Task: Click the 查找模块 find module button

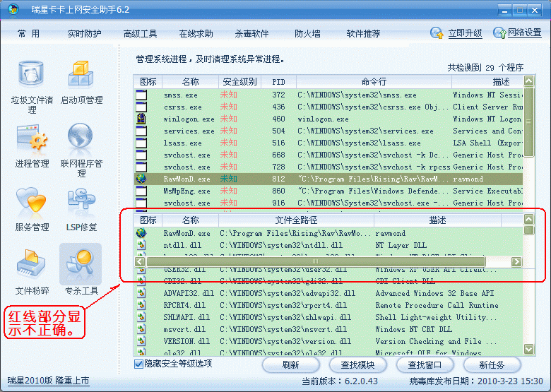Action: coord(357,365)
